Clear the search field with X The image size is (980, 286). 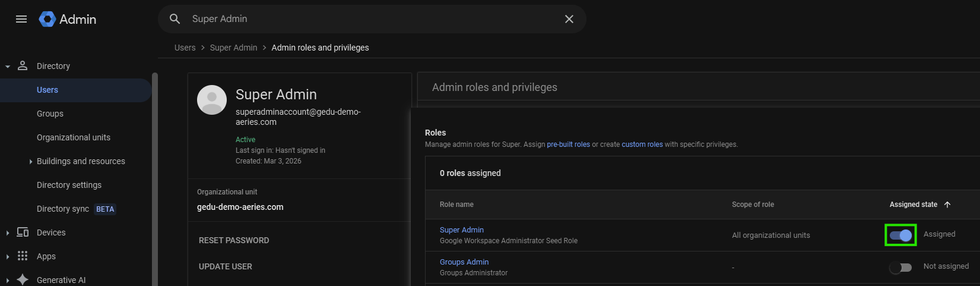pyautogui.click(x=569, y=19)
